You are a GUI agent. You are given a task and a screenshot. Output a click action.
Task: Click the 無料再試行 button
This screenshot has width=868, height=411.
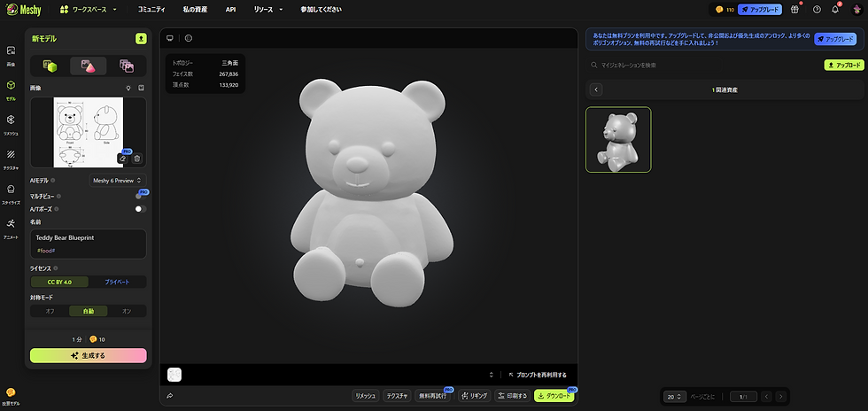point(433,395)
